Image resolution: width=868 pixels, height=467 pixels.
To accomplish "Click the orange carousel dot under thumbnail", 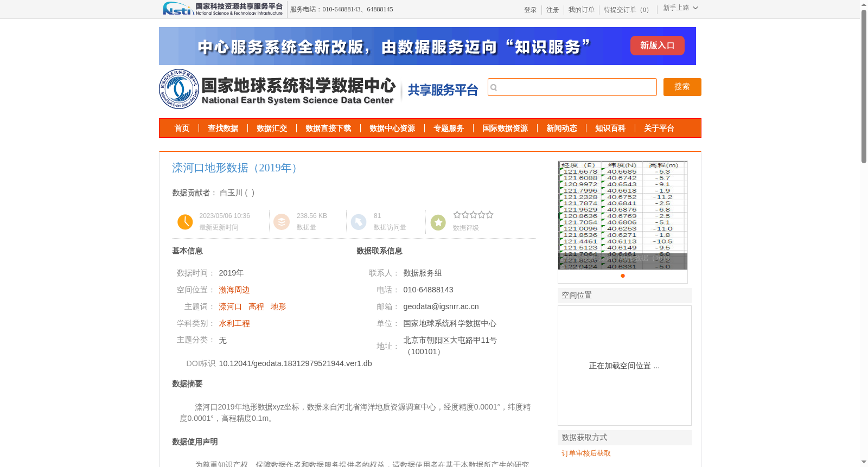I will 623,276.
